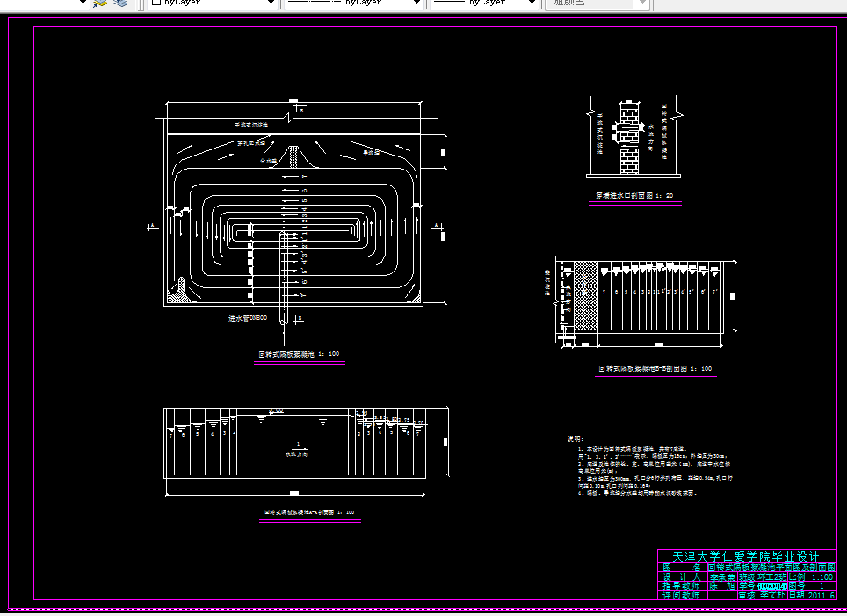Select title block heading 天津大学仁爱学院毕业设计
The image size is (847, 616).
tap(745, 556)
